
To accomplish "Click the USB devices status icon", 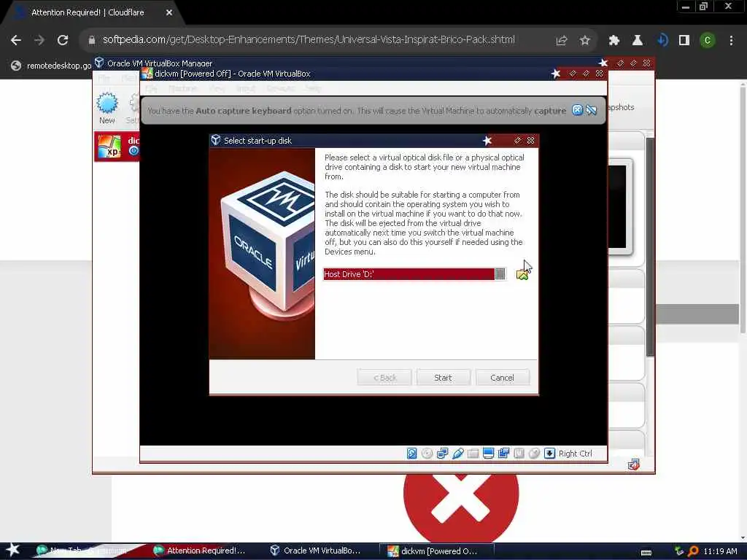I will 458,454.
